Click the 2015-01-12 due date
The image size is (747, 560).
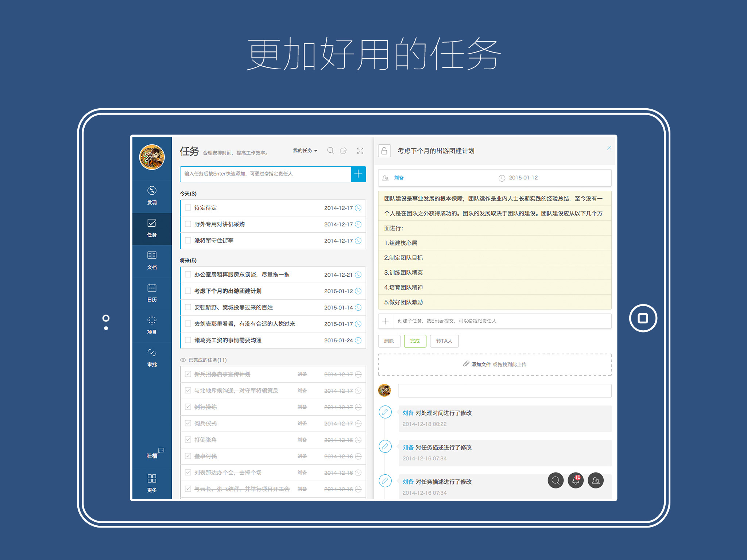pyautogui.click(x=523, y=178)
